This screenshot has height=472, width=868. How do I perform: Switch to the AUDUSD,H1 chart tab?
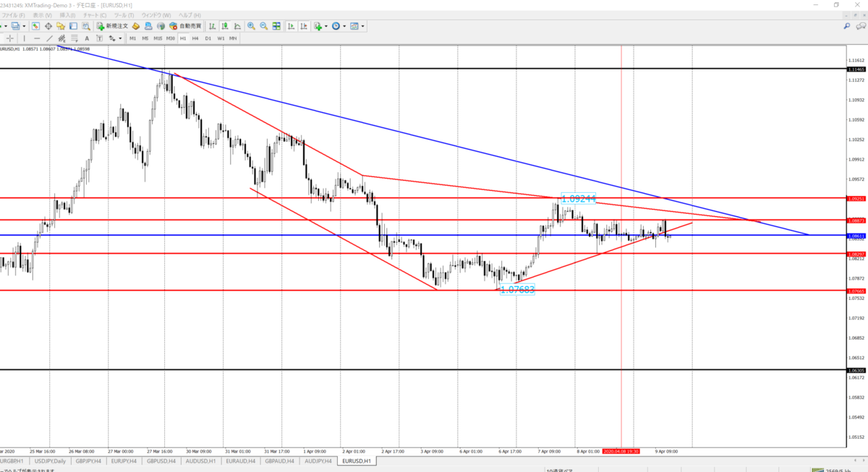pyautogui.click(x=203, y=460)
